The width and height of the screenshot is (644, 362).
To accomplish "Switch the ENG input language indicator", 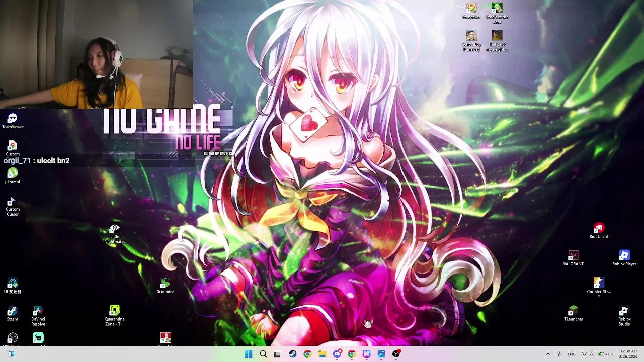I will [x=572, y=354].
